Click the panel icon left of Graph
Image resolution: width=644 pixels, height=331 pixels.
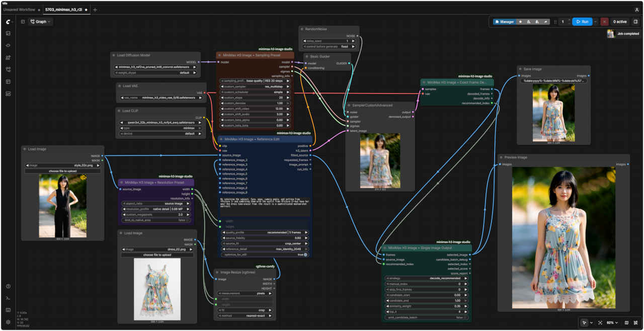tap(23, 22)
